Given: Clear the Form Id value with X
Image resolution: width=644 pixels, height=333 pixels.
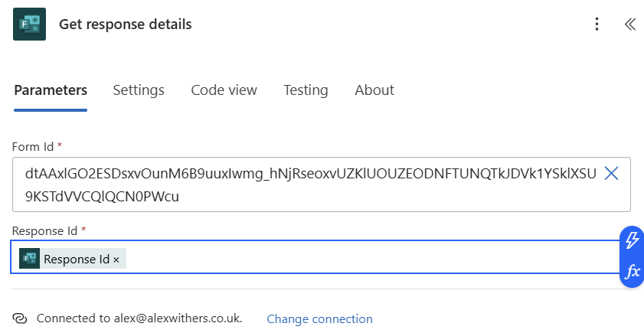Looking at the screenshot, I should pyautogui.click(x=612, y=174).
